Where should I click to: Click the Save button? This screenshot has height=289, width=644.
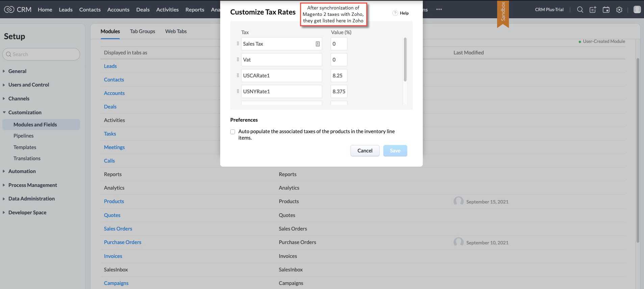point(395,151)
